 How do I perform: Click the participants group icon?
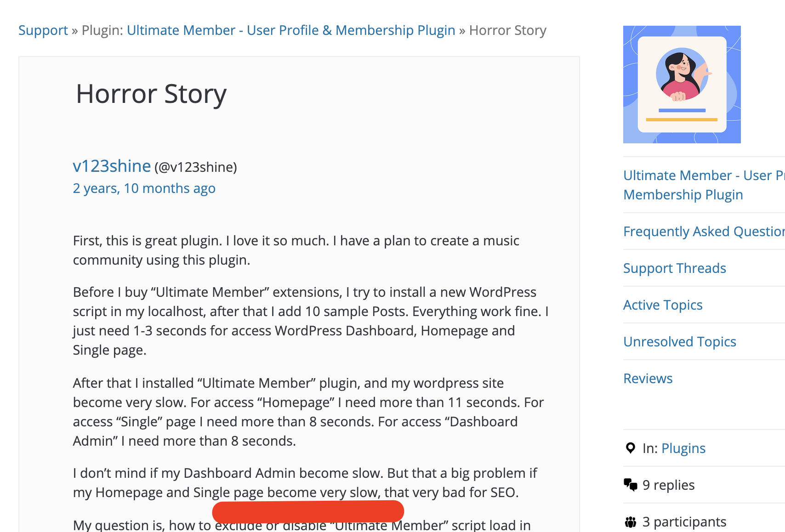[631, 522]
